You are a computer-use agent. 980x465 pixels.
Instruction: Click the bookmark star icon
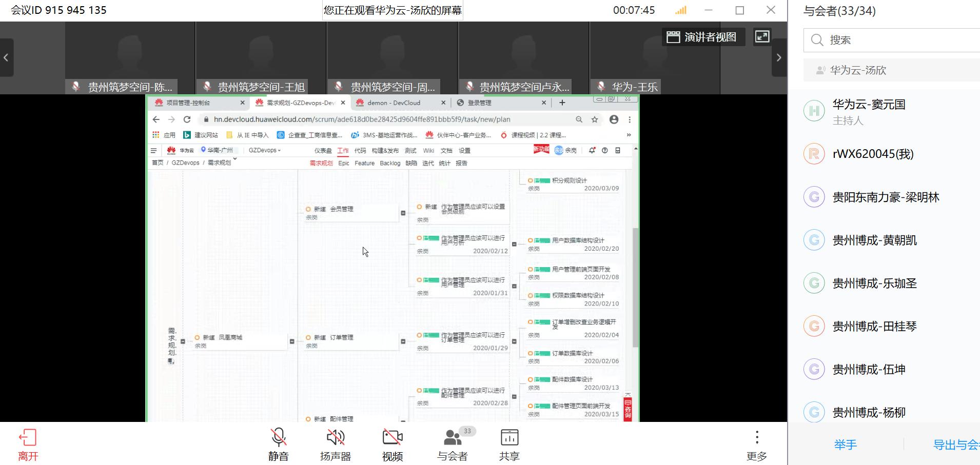click(595, 119)
